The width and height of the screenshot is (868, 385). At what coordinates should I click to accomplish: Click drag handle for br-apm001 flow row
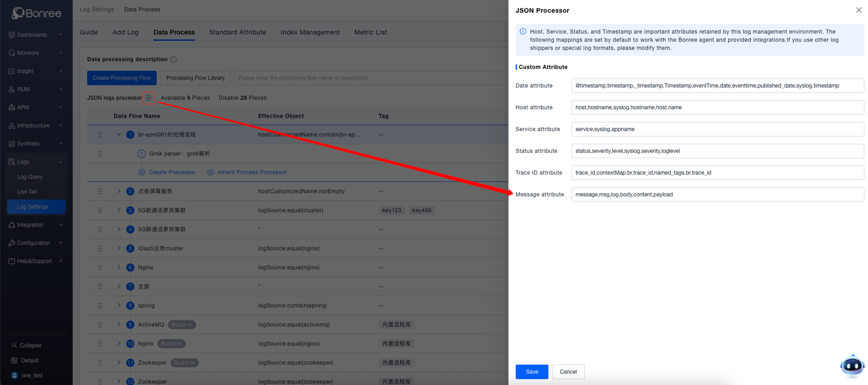(x=100, y=135)
